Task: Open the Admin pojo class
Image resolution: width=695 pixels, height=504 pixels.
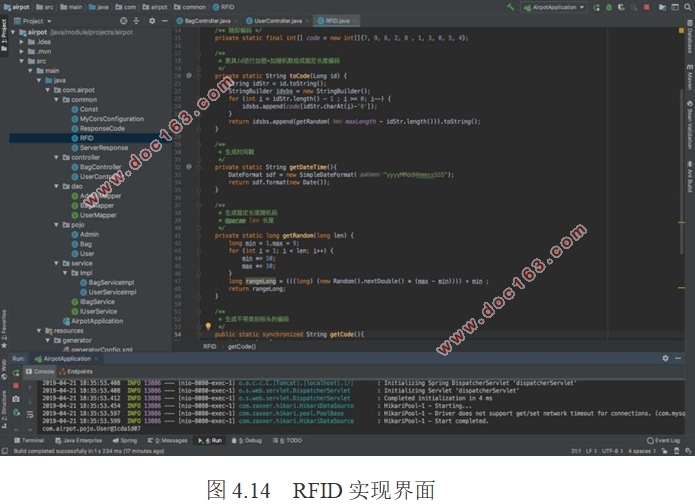Action: click(x=85, y=234)
